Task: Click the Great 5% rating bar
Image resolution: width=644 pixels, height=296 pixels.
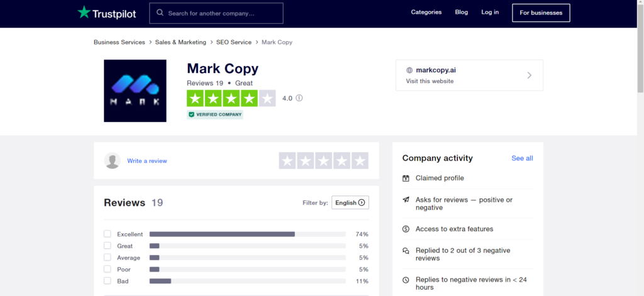Action: (248, 246)
